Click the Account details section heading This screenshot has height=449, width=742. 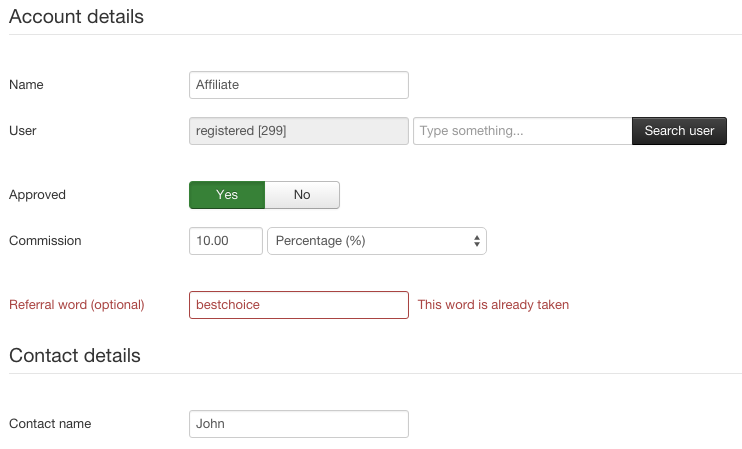click(x=76, y=17)
